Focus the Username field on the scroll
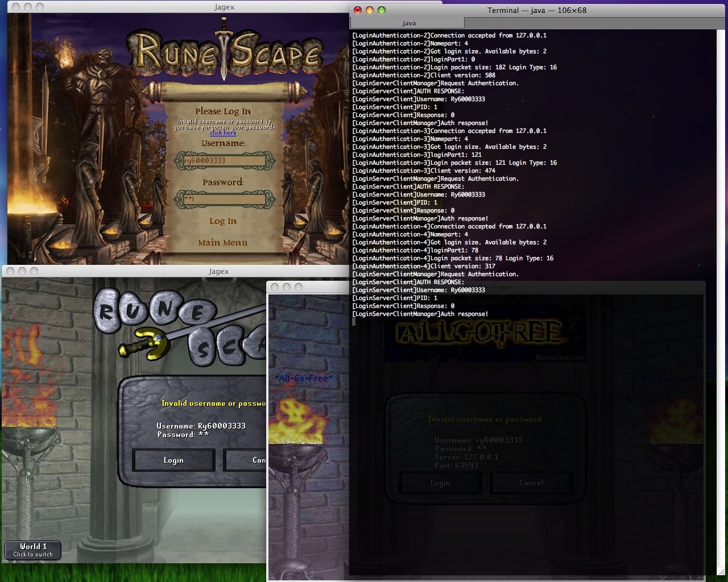 click(224, 161)
